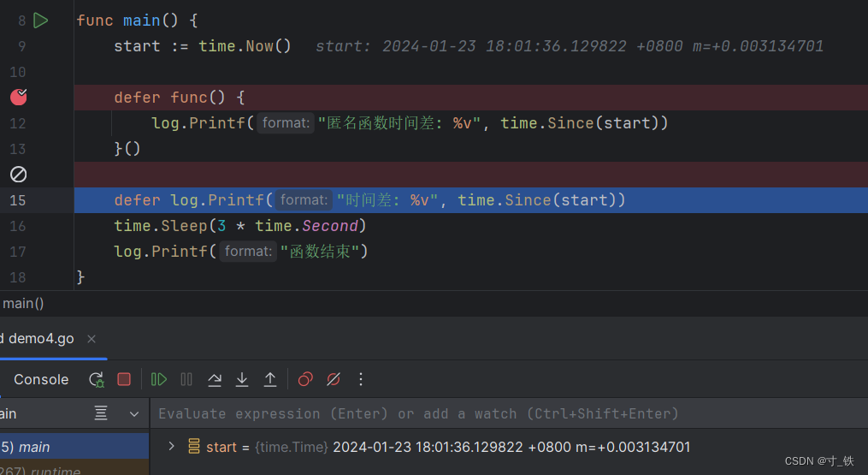Open View Breakpoints dialog
The height and width of the screenshot is (475, 868).
(305, 379)
